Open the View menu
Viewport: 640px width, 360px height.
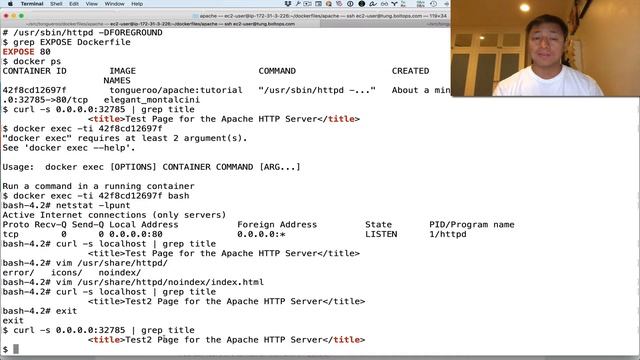[x=91, y=4]
